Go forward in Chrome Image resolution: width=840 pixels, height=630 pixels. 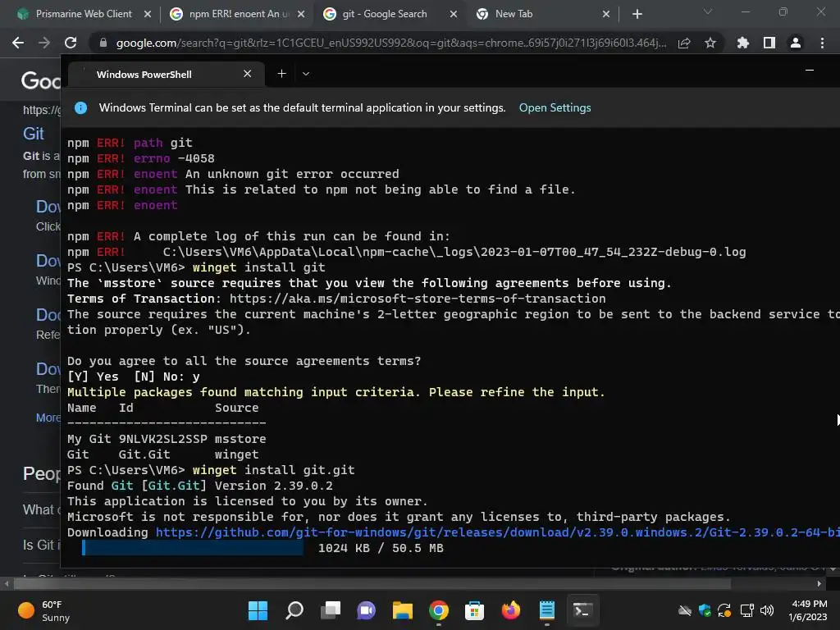[44, 43]
